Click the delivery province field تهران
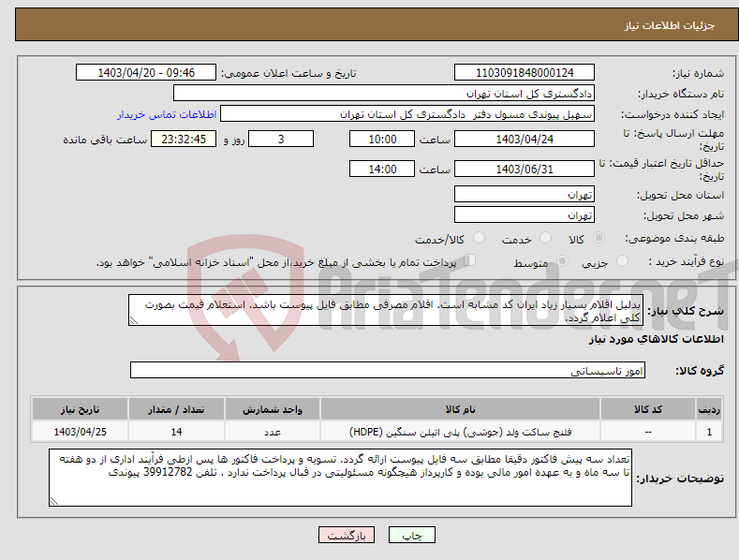 525,194
